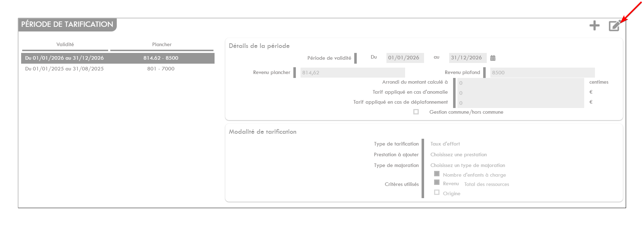Image resolution: width=644 pixels, height=226 pixels.
Task: Toggle Nombre d'enfants à charge checkbox
Action: point(437,174)
